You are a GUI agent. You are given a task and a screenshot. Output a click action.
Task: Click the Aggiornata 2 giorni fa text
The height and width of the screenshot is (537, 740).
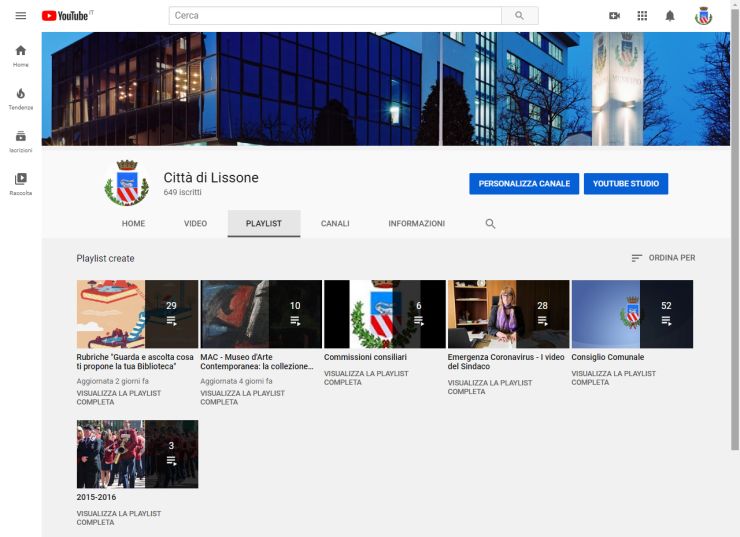(112, 381)
